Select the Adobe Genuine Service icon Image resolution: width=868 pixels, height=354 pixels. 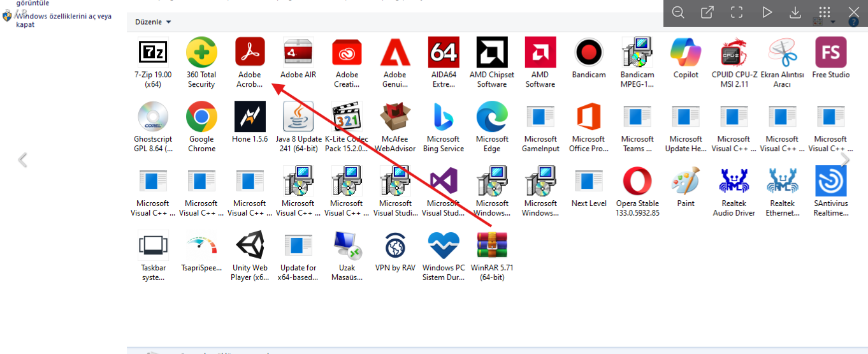[395, 52]
